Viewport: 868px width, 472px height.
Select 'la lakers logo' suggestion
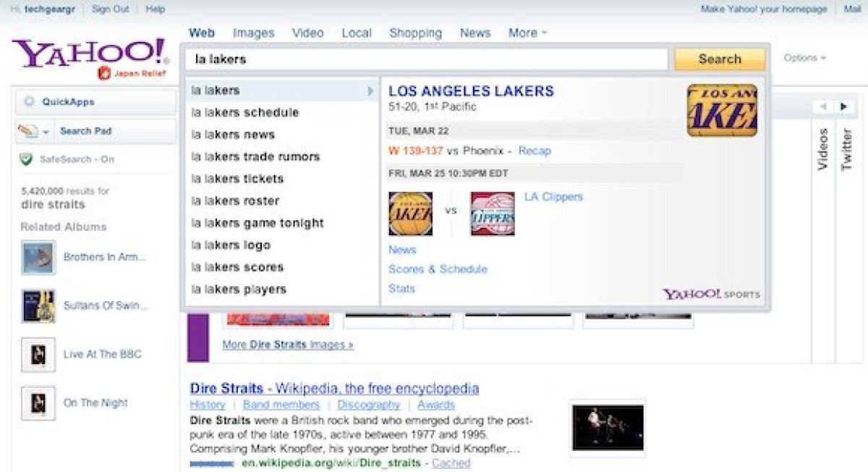coord(281,245)
